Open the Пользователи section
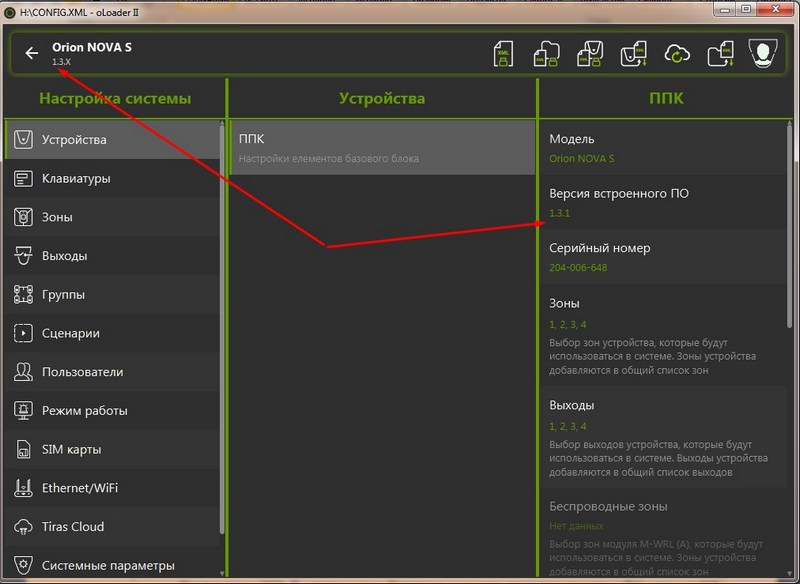 [112, 372]
